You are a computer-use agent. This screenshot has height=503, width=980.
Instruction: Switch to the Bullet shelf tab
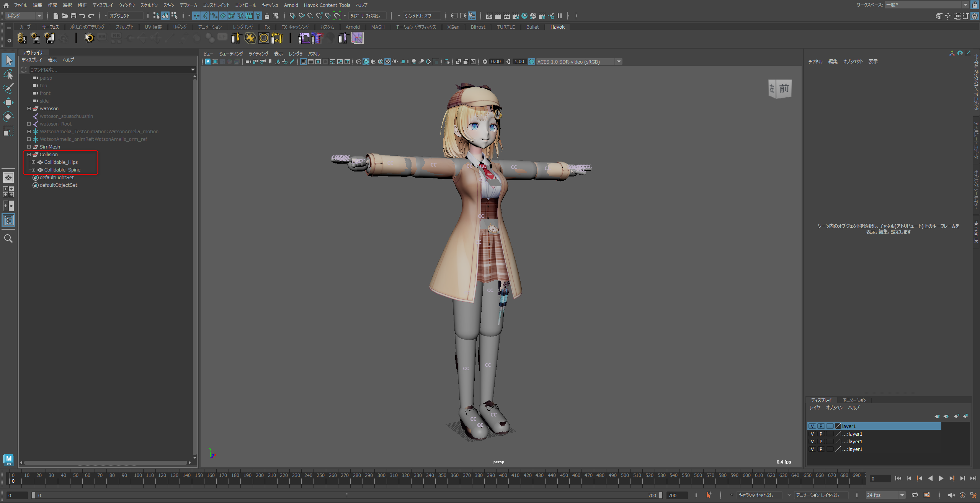[532, 27]
